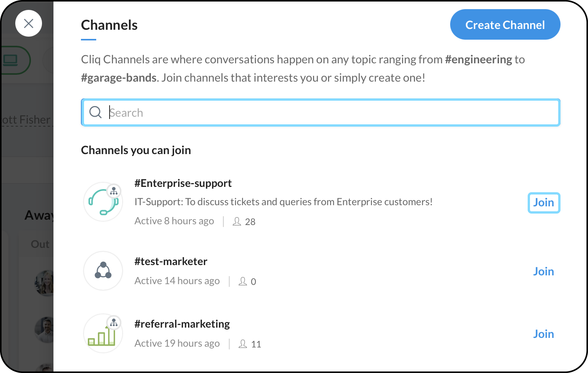Join the #Enterprise-support channel
The width and height of the screenshot is (588, 373).
543,203
